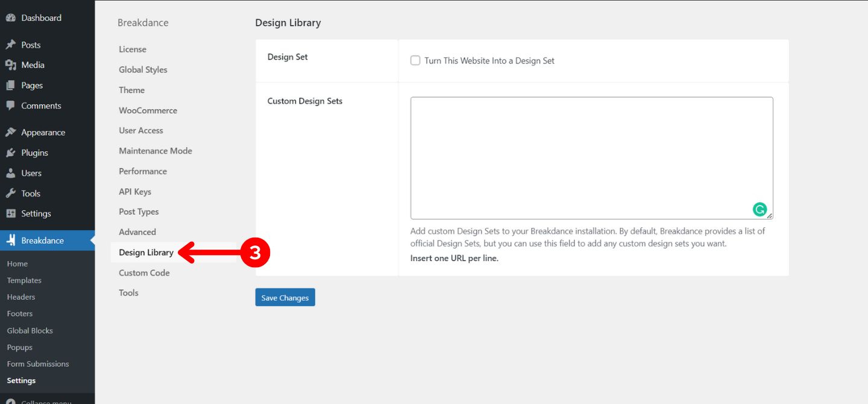Image resolution: width=868 pixels, height=404 pixels.
Task: Click the Media icon in the sidebar
Action: [x=11, y=65]
